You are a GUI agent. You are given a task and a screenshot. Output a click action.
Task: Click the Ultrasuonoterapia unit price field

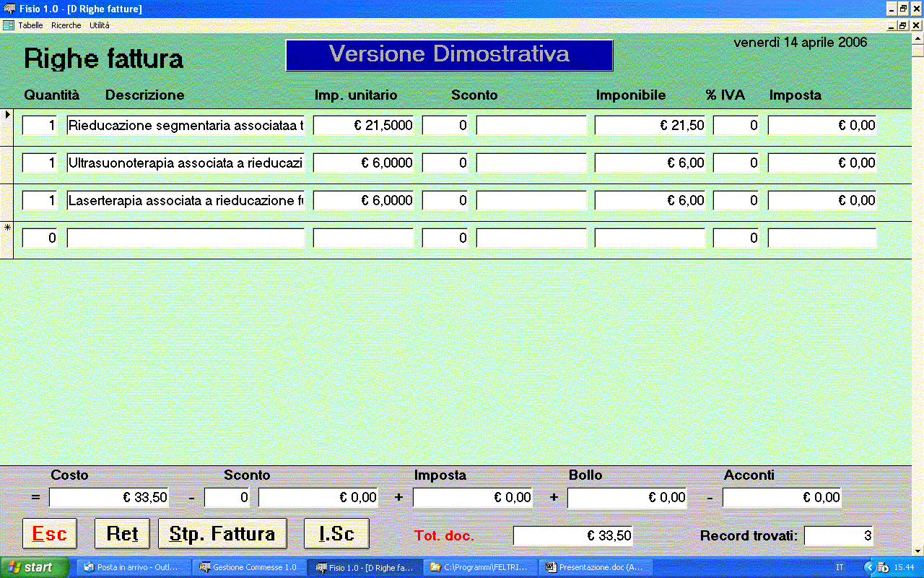tap(364, 163)
